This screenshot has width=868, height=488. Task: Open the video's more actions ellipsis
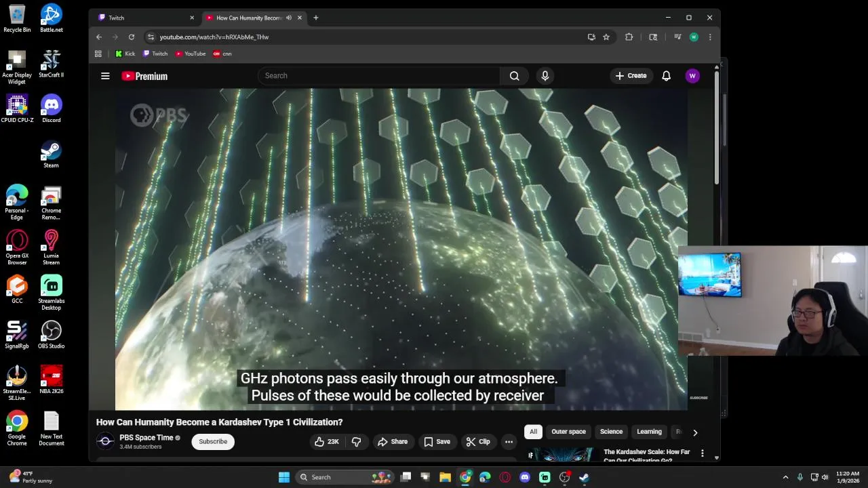coord(509,442)
